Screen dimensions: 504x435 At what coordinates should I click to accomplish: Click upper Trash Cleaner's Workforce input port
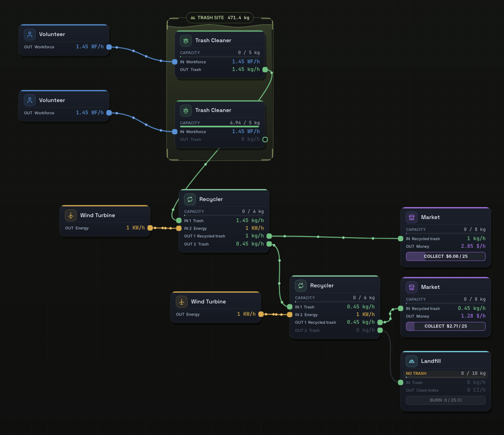point(175,62)
